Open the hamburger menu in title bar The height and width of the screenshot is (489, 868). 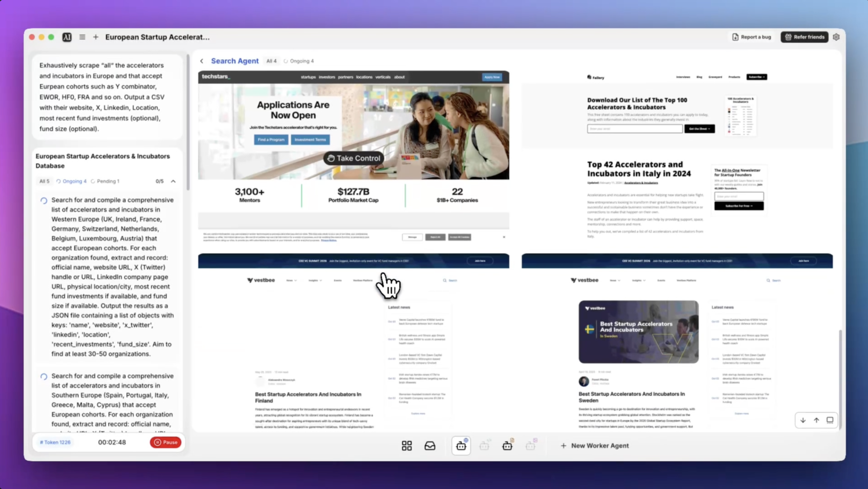point(82,37)
